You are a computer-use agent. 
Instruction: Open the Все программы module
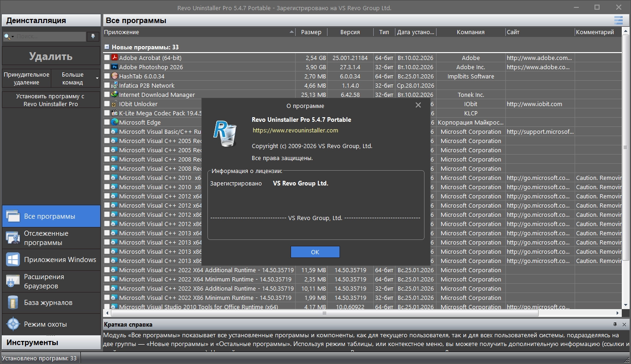[x=51, y=216]
